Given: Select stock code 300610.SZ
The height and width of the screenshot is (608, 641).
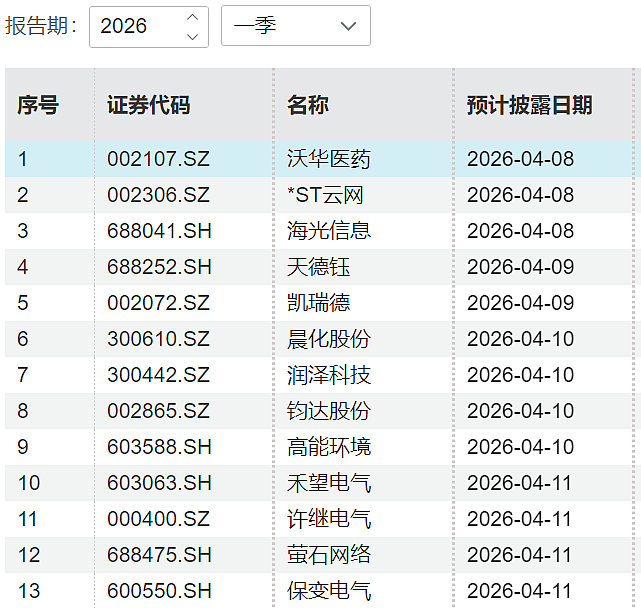Looking at the screenshot, I should coord(159,339).
